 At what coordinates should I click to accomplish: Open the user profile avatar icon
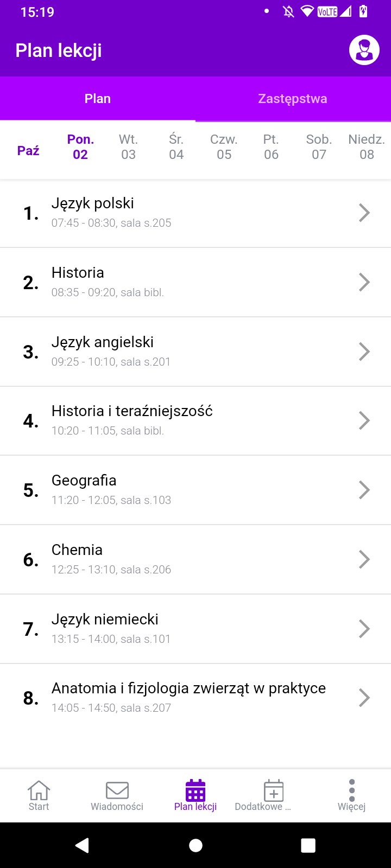pos(364,50)
